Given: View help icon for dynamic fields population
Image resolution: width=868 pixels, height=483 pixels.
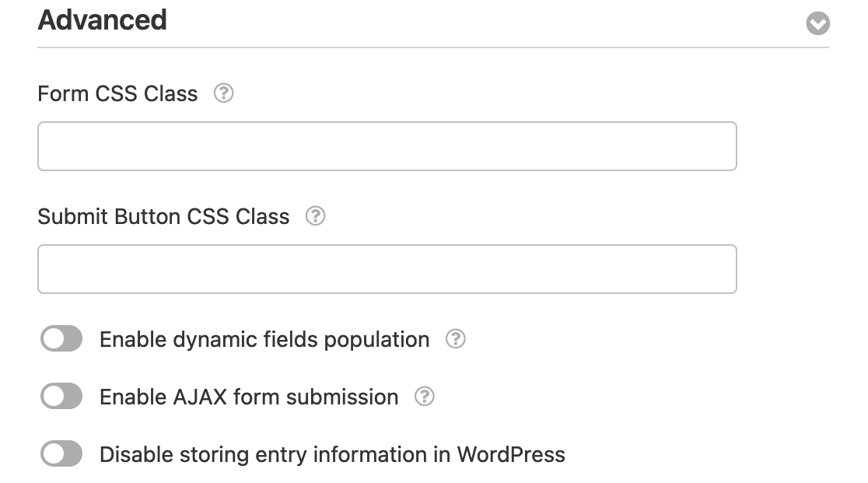Looking at the screenshot, I should (455, 339).
